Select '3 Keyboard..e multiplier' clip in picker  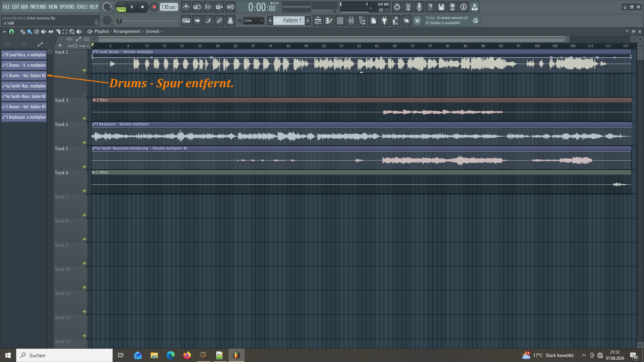24,117
